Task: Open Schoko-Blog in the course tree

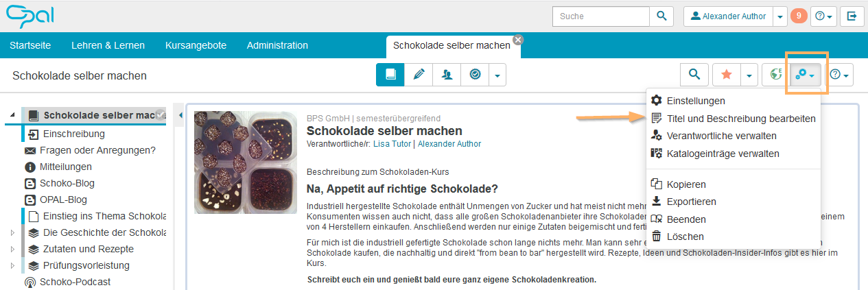Action: coord(67,183)
